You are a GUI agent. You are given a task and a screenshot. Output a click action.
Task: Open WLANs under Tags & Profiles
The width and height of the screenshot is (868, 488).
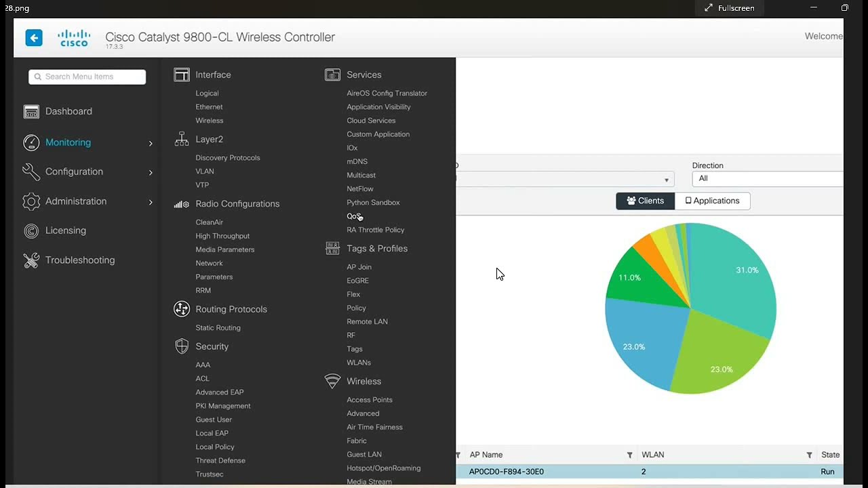[x=359, y=363]
